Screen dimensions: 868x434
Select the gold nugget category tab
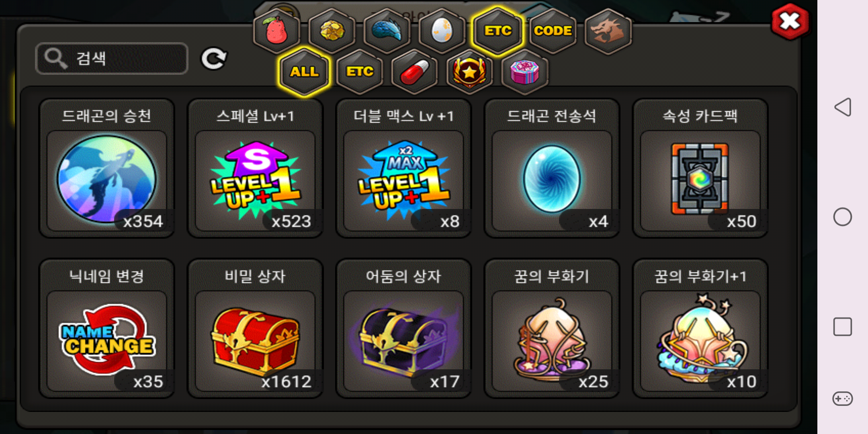pos(332,31)
